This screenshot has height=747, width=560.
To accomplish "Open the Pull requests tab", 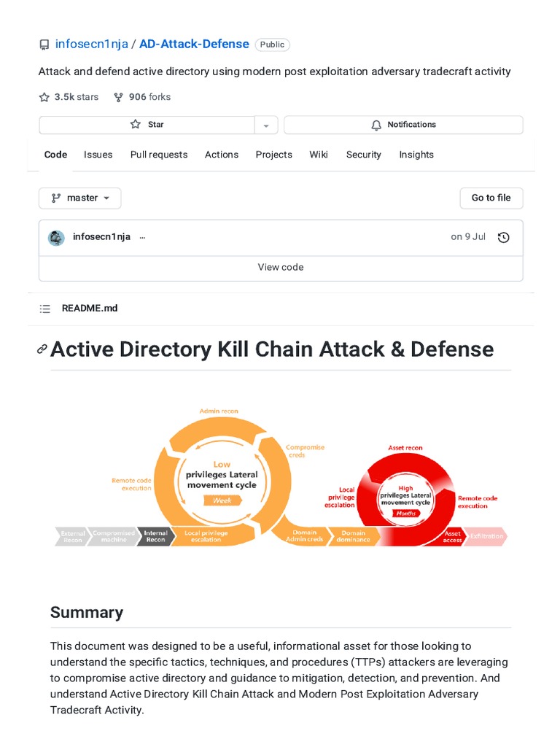I will pyautogui.click(x=159, y=155).
